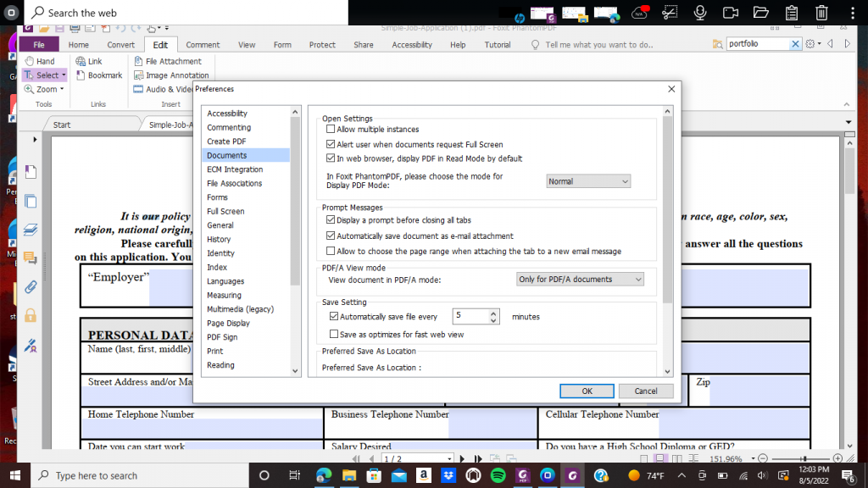The width and height of the screenshot is (868, 488).
Task: Expand the left navigation panel arrow
Action: pyautogui.click(x=34, y=140)
